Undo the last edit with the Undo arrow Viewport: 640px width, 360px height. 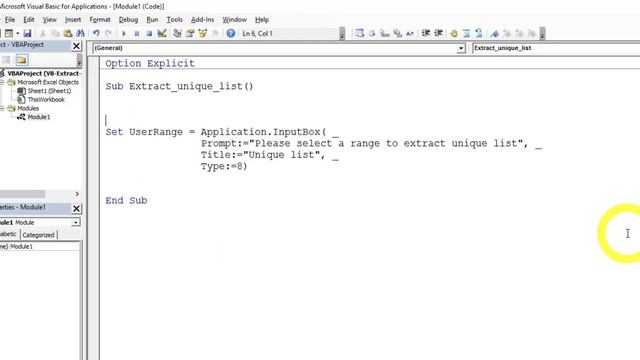[x=96, y=33]
